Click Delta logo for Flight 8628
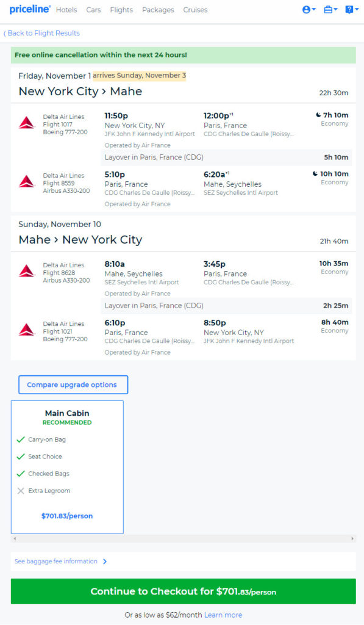 pyautogui.click(x=27, y=270)
